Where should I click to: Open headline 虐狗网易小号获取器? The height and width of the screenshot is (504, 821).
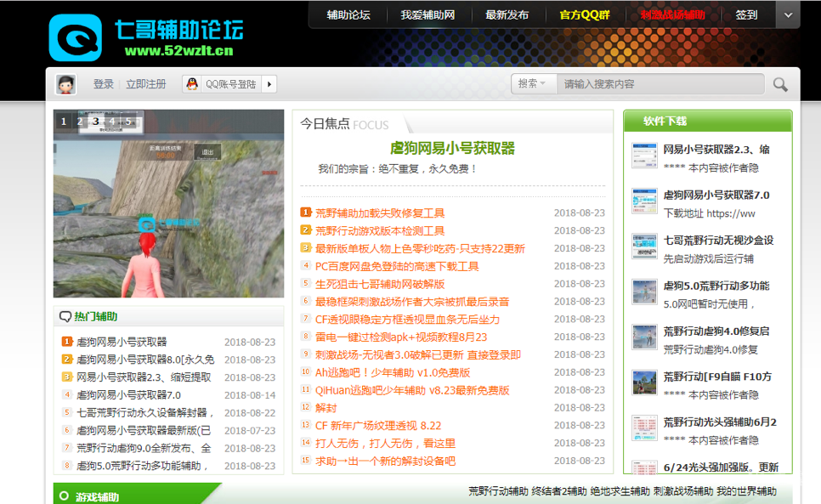coord(452,149)
